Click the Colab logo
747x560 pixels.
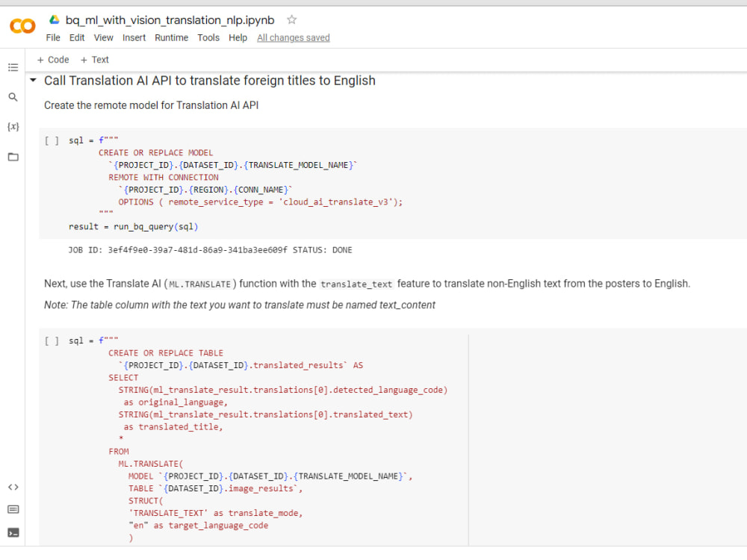click(x=22, y=25)
